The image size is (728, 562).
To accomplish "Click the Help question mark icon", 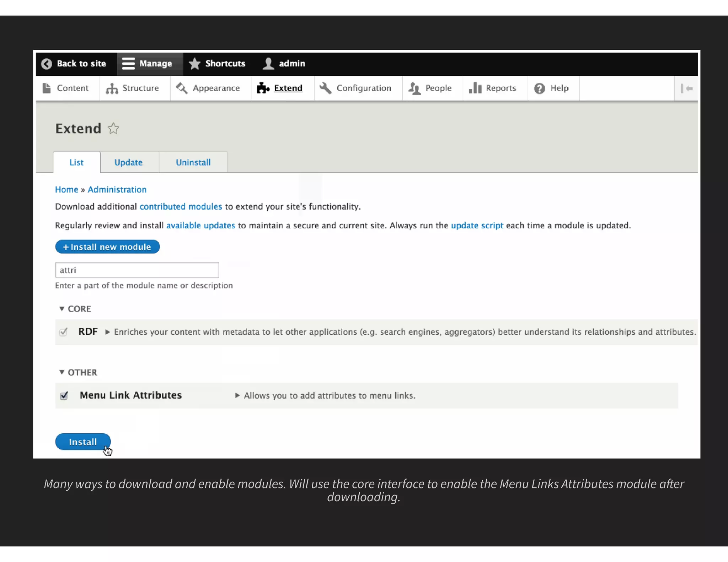I will coord(539,88).
